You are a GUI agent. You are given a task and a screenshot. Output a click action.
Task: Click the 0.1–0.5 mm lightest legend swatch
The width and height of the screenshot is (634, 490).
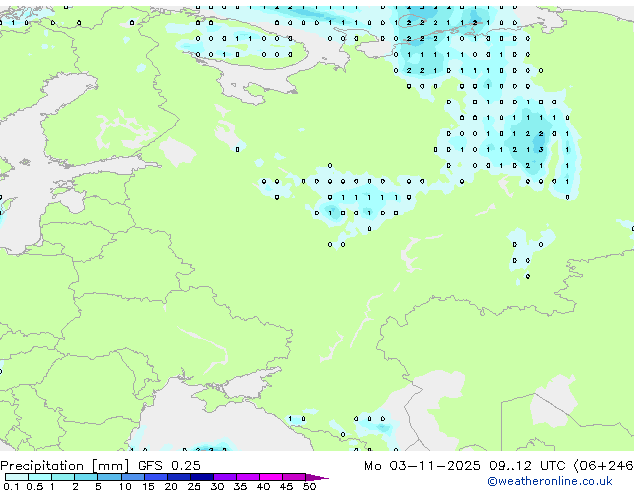point(17,477)
